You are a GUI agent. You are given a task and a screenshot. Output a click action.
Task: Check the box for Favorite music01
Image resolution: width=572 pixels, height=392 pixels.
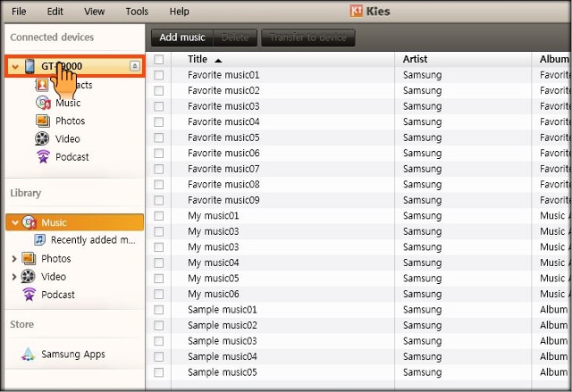[x=159, y=75]
